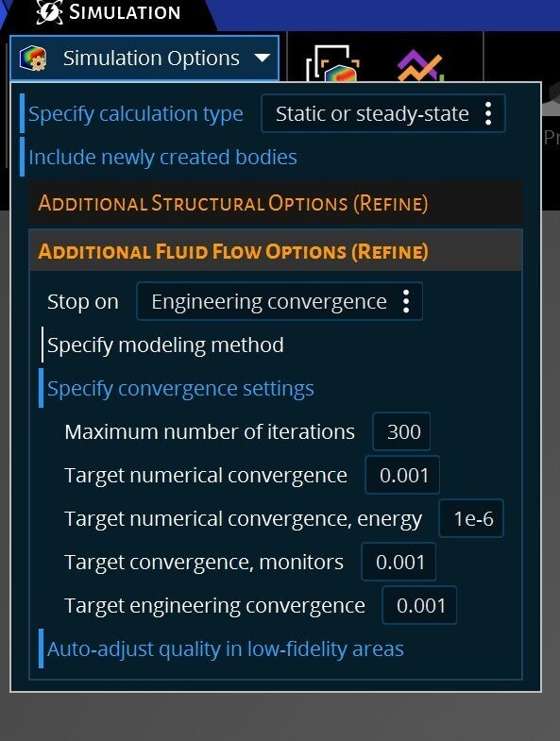Collapse the Simulation Options dropdown arrow
The height and width of the screenshot is (741, 560).
pyautogui.click(x=262, y=59)
